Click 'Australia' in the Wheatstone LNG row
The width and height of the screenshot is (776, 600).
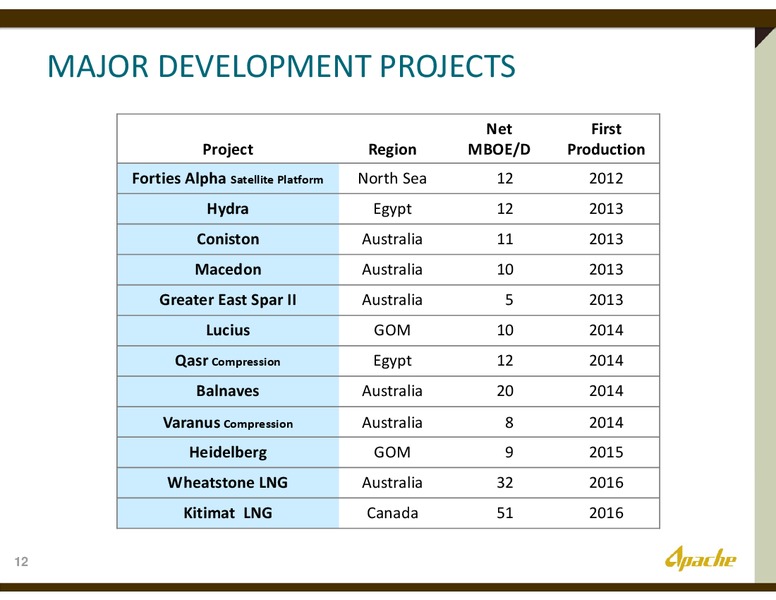[392, 483]
